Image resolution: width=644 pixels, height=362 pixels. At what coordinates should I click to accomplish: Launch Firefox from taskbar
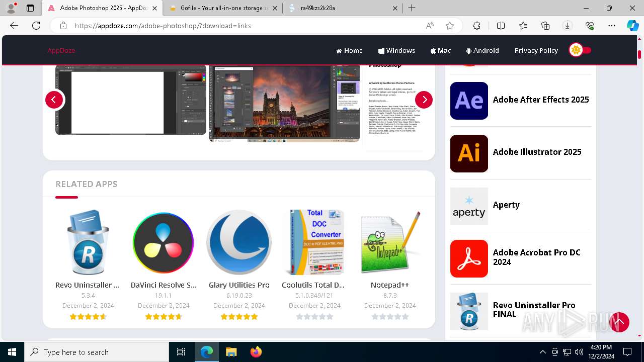coord(256,352)
